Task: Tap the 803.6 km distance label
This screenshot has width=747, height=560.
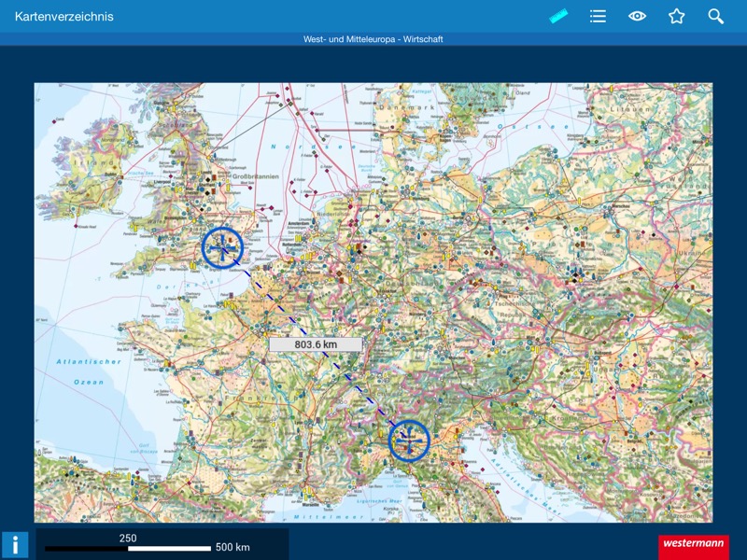Action: click(x=315, y=344)
